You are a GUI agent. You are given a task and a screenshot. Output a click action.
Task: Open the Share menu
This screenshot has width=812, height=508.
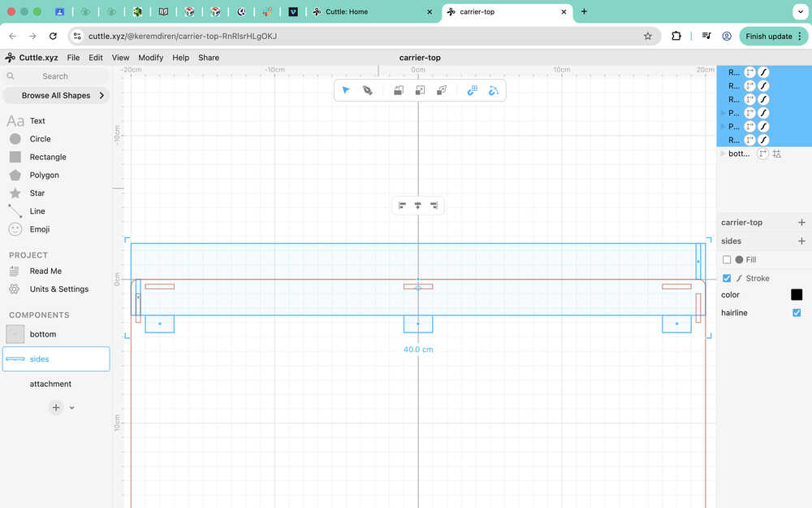(x=209, y=58)
